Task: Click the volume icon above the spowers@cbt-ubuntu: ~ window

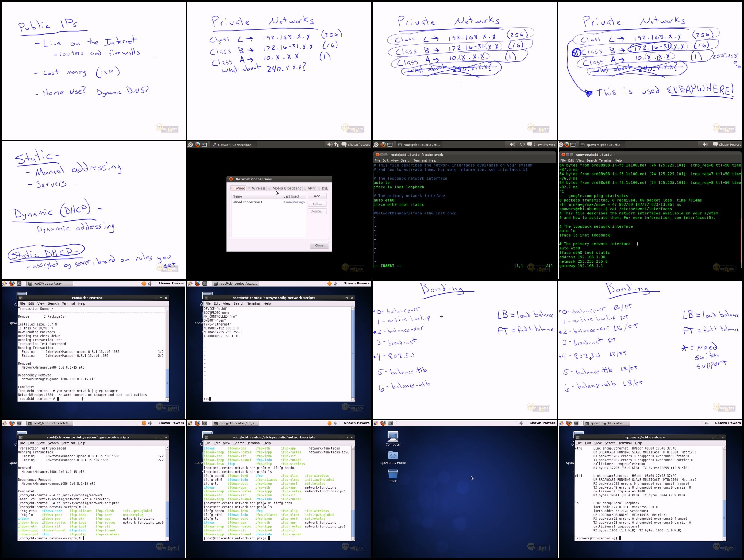Action: tap(705, 145)
